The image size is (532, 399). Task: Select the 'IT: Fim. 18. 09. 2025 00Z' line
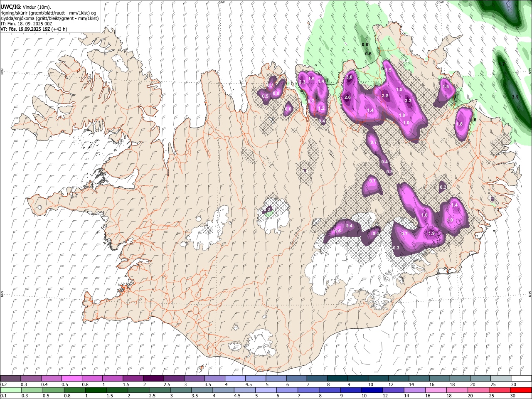click(27, 24)
